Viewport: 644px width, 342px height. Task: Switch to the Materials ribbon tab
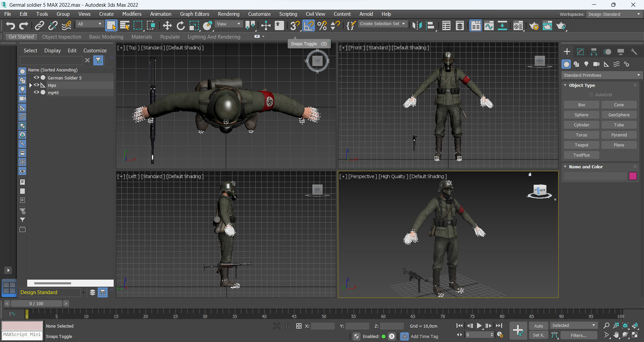point(142,37)
